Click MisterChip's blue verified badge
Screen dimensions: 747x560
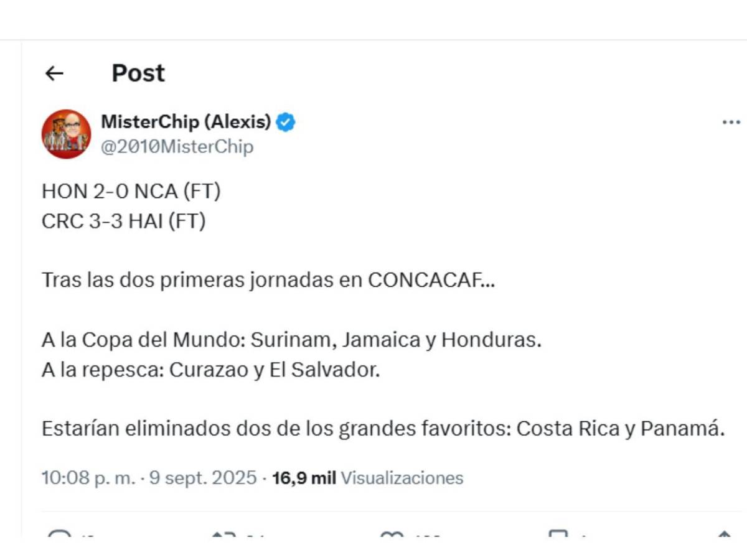point(285,122)
